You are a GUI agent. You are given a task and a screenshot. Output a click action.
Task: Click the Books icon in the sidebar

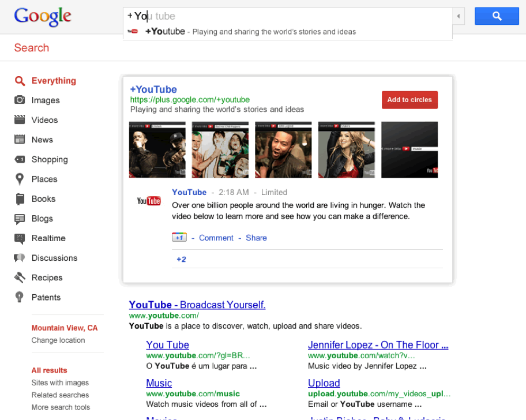(20, 199)
